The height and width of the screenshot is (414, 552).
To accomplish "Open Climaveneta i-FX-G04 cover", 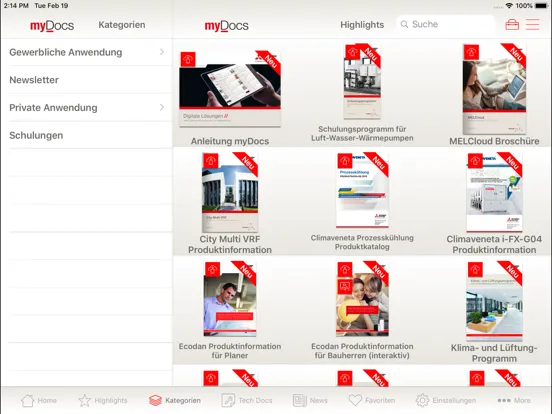I will (494, 192).
